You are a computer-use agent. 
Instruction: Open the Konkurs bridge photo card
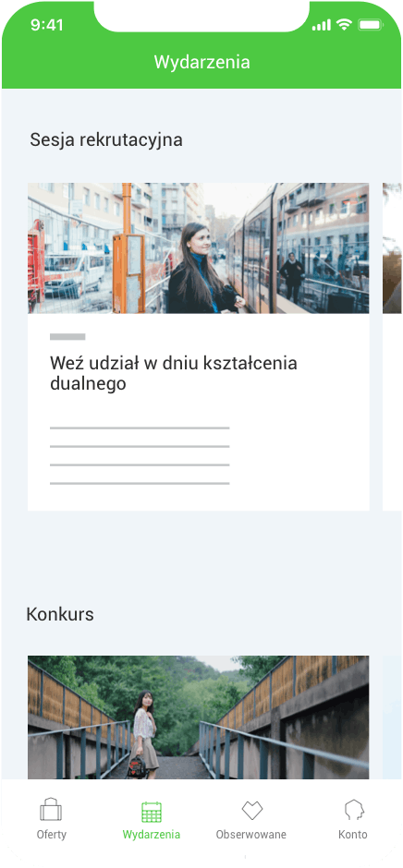click(199, 717)
